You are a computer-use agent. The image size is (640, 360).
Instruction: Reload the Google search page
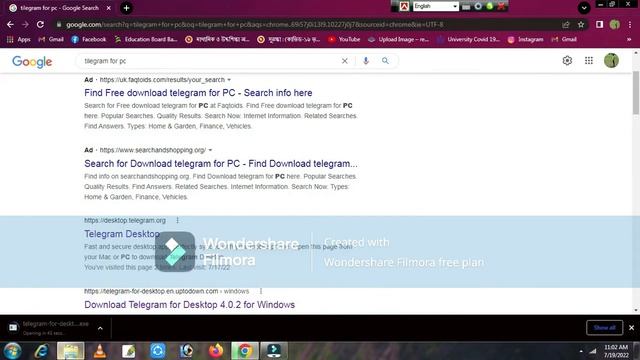point(40,24)
